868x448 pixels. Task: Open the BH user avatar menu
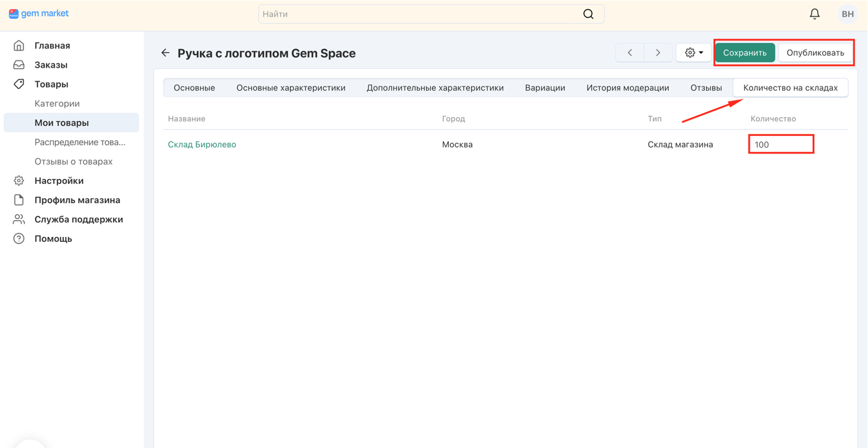click(847, 14)
